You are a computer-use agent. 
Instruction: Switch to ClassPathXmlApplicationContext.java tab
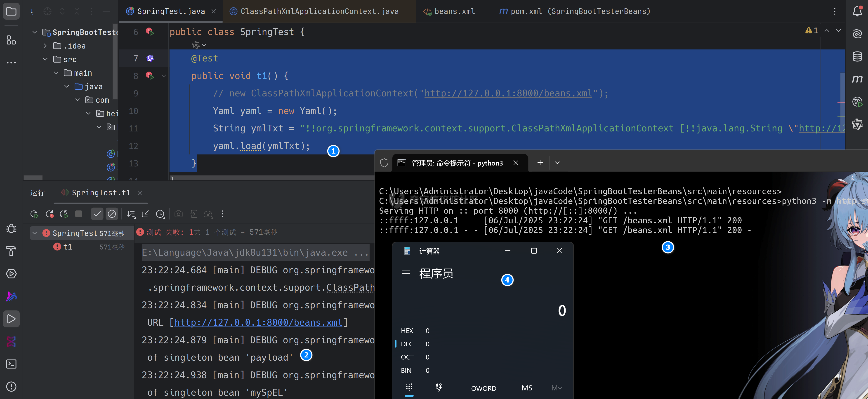(x=319, y=12)
